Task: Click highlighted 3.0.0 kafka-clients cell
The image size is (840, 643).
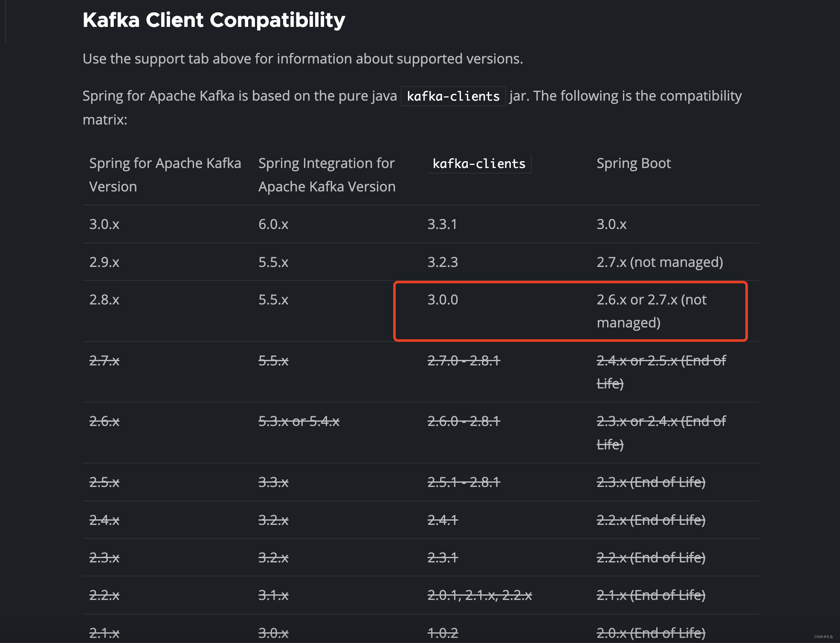Action: tap(443, 300)
